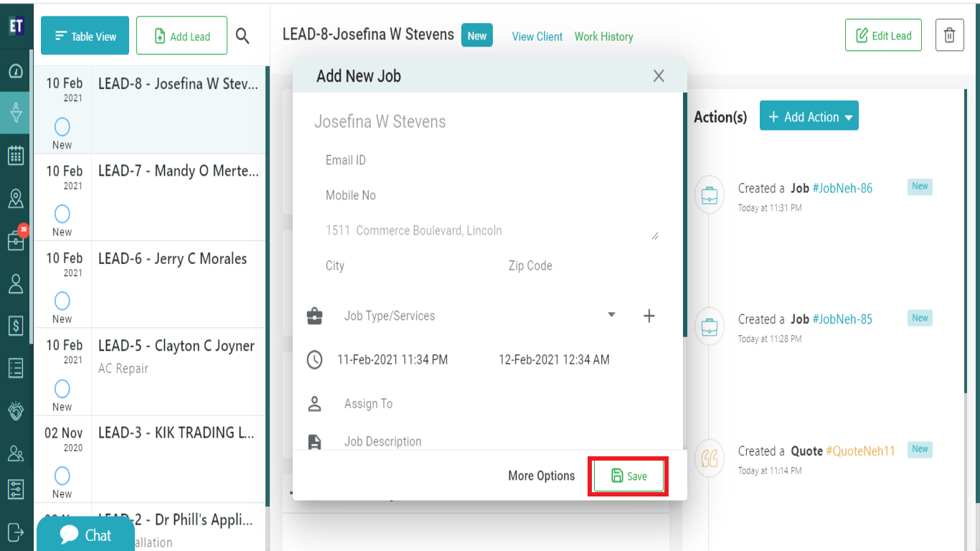Viewport: 980px width, 551px height.
Task: Click the Add Lead button
Action: click(182, 36)
